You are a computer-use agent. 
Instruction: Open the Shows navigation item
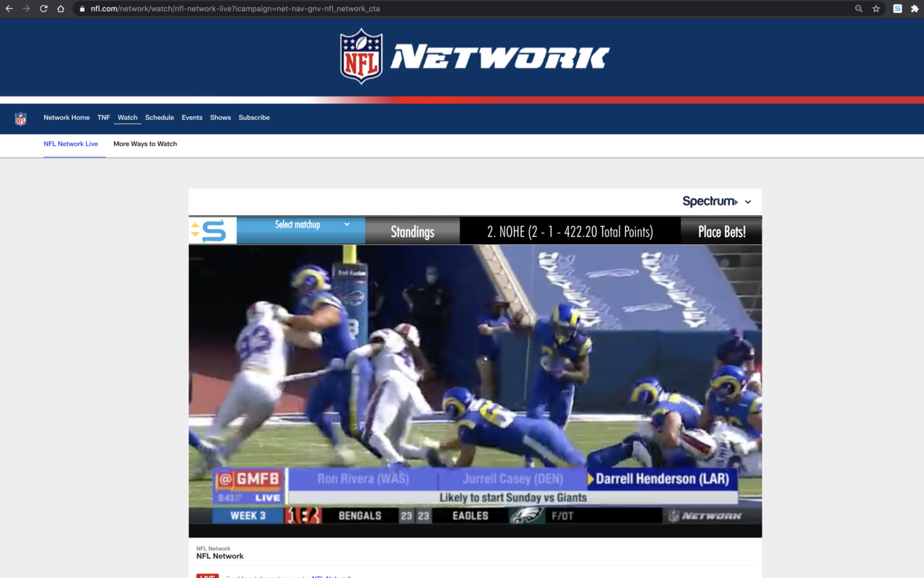[x=220, y=118]
